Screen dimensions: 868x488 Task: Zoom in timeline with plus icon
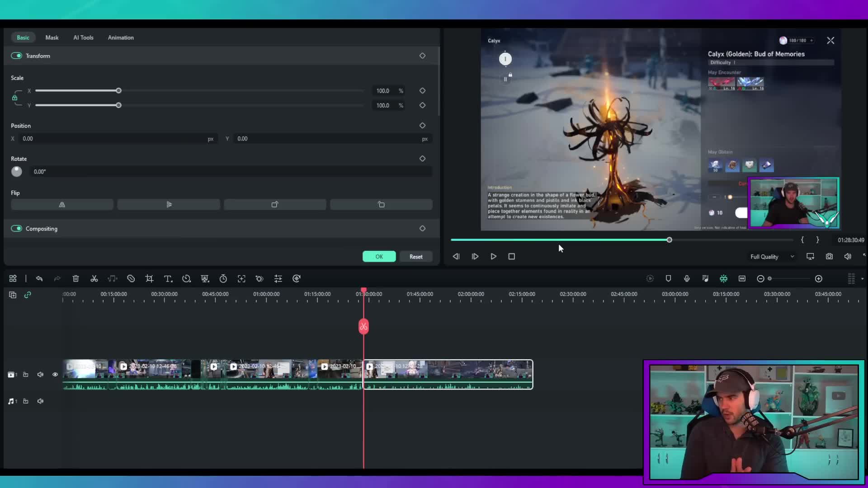(x=819, y=279)
